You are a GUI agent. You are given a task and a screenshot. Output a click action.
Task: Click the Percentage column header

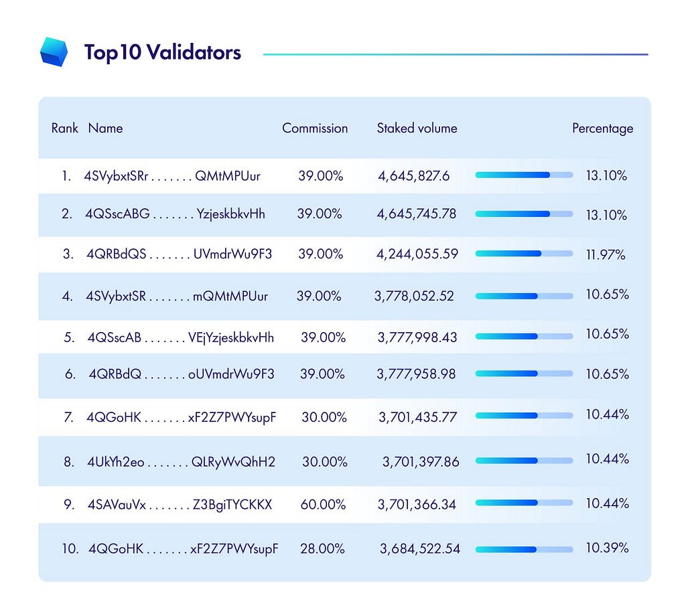[602, 129]
